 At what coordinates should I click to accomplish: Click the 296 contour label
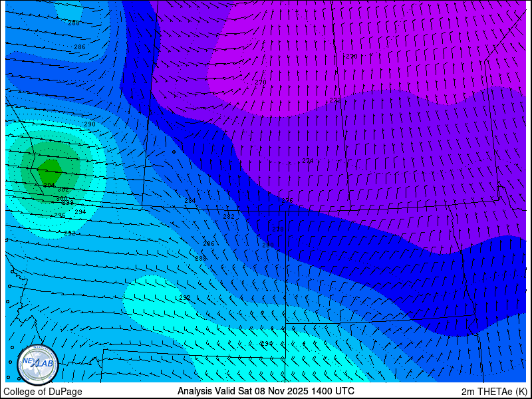click(x=60, y=215)
